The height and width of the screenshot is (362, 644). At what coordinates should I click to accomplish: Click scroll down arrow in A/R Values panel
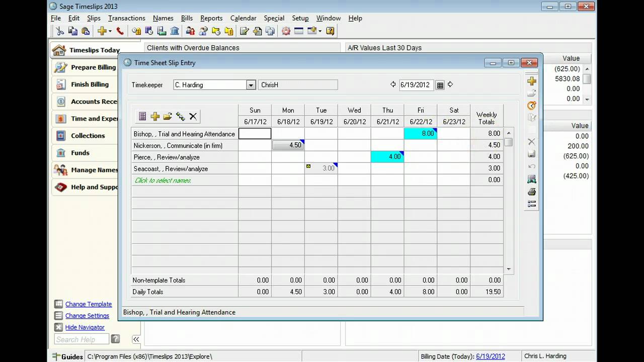pyautogui.click(x=587, y=99)
